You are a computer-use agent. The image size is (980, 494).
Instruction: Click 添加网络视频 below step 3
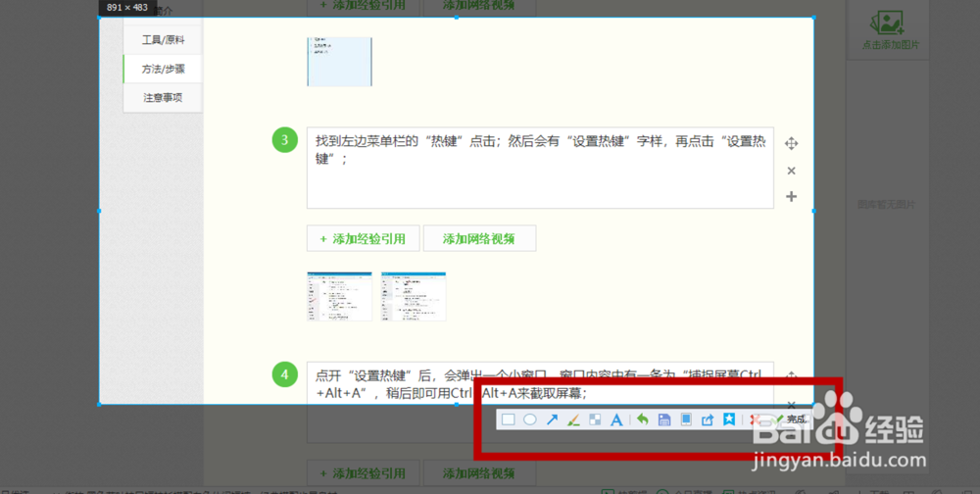[479, 239]
